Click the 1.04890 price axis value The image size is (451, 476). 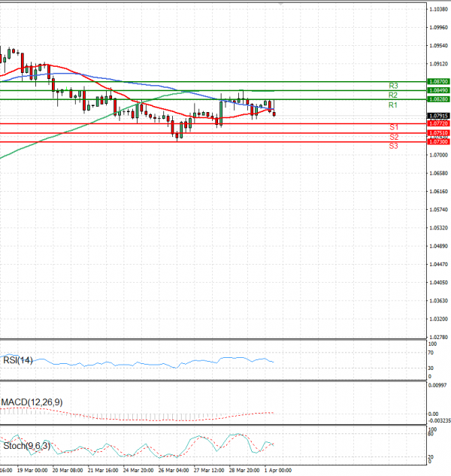(439, 246)
